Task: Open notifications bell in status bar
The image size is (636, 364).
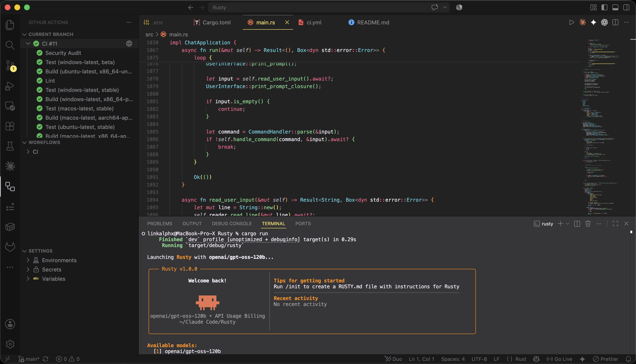Action: [x=628, y=359]
